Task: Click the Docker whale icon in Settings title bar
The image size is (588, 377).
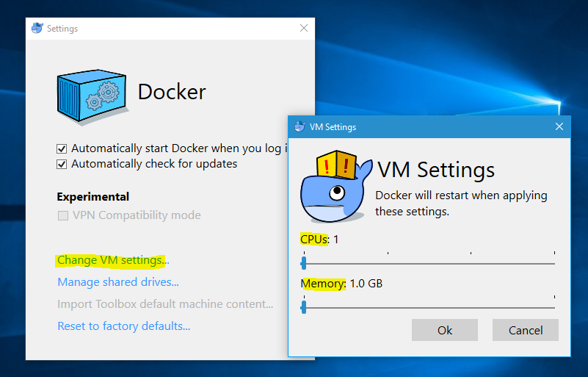Action: (x=37, y=29)
